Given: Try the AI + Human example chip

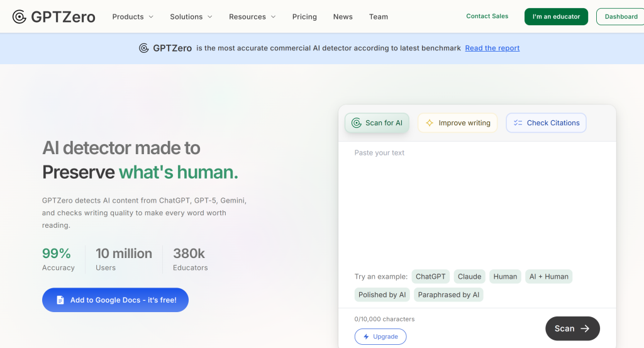Looking at the screenshot, I should [548, 276].
